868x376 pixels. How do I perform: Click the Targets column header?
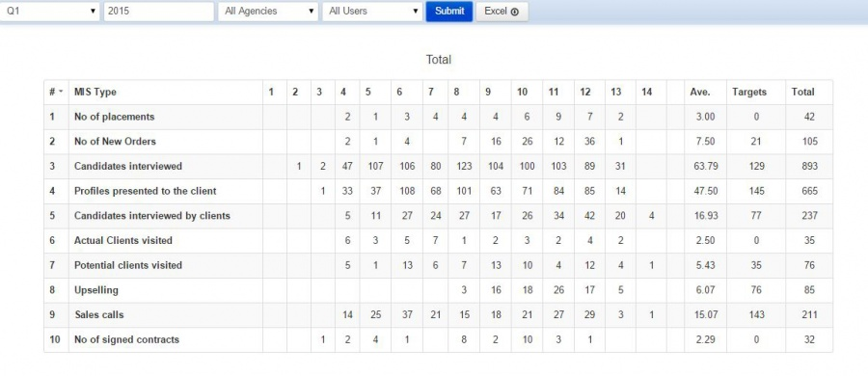749,92
